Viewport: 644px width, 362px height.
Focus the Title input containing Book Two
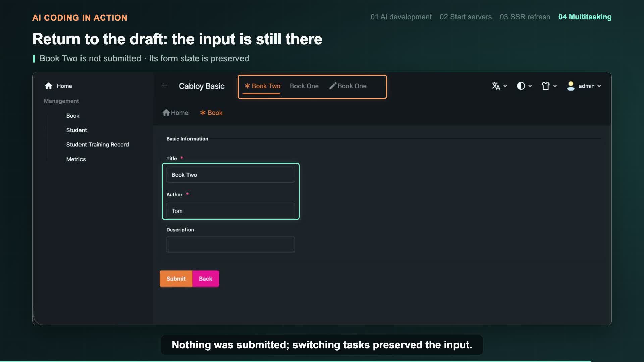[x=231, y=175]
